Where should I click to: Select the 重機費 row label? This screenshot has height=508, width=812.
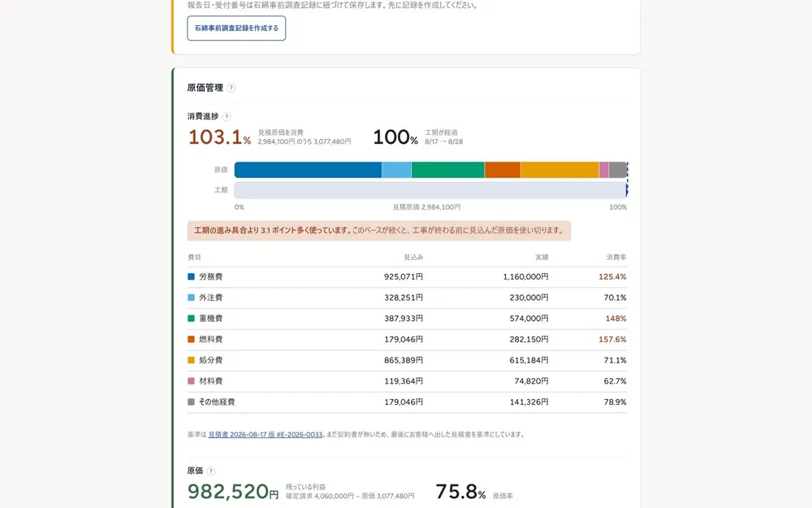211,319
